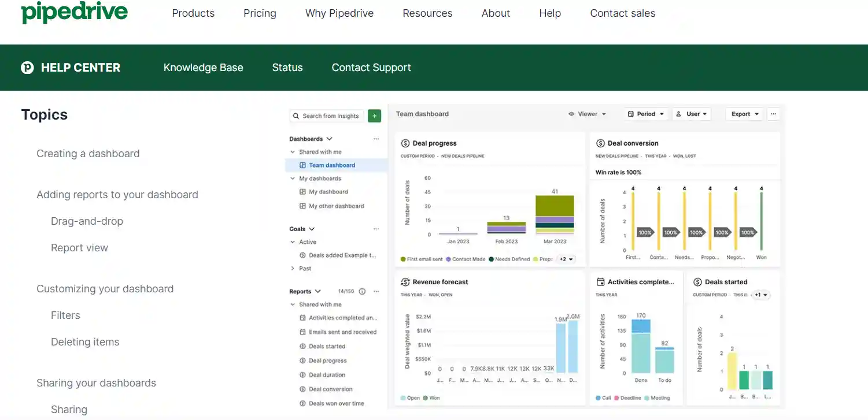Viewport: 868px width, 420px height.
Task: Click the Pipedrive logo
Action: click(x=74, y=12)
